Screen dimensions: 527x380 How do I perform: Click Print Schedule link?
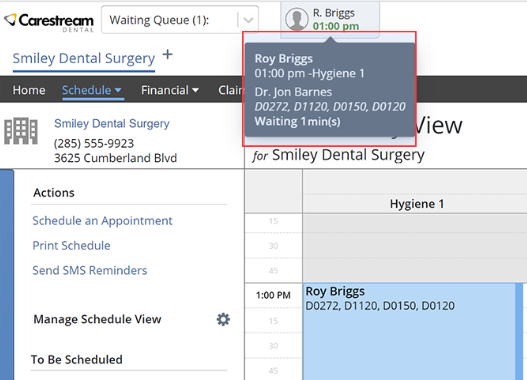tap(71, 246)
